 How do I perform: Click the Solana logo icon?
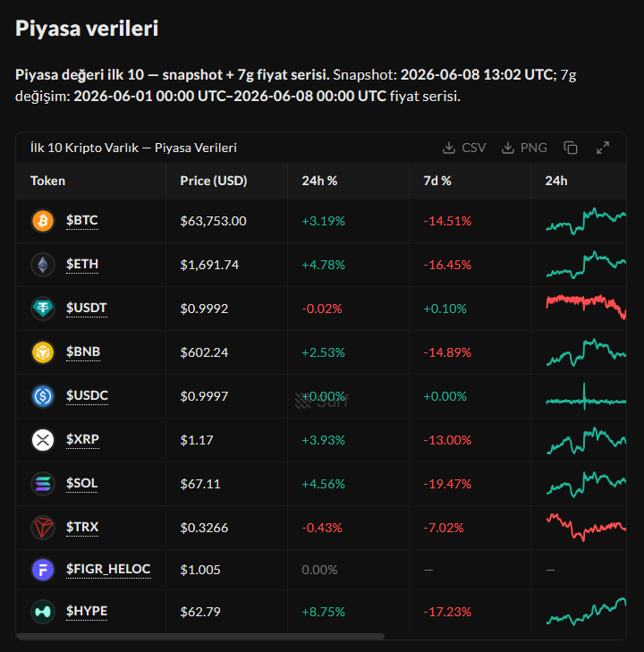pyautogui.click(x=43, y=484)
